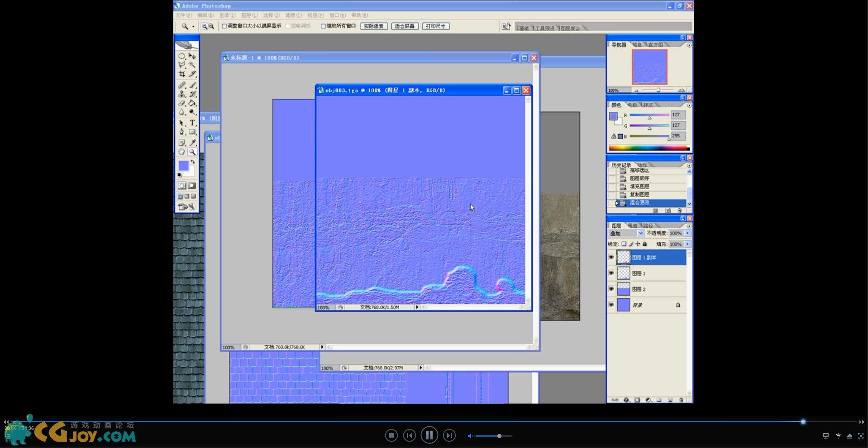The height and width of the screenshot is (448, 868).
Task: Open the opacity slider arrow
Action: 687,233
